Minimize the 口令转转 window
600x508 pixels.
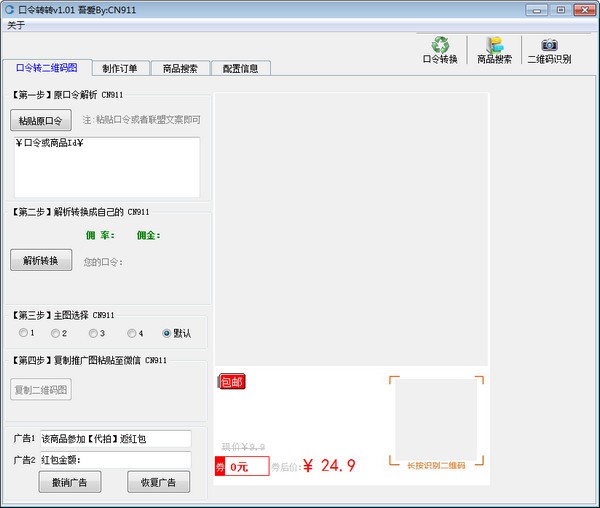[536, 10]
